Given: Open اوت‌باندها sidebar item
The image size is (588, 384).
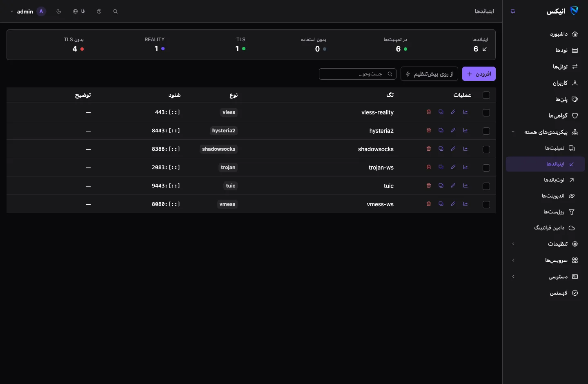Looking at the screenshot, I should pyautogui.click(x=545, y=180).
